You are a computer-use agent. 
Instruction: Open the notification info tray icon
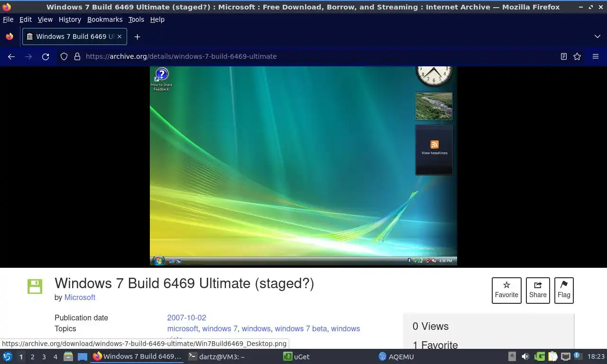[578, 356]
